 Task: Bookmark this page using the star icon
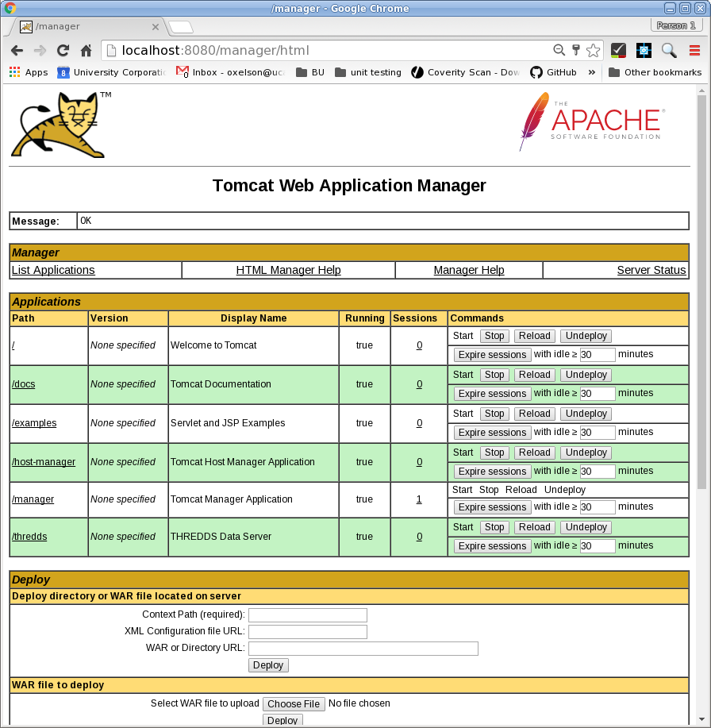(x=593, y=49)
